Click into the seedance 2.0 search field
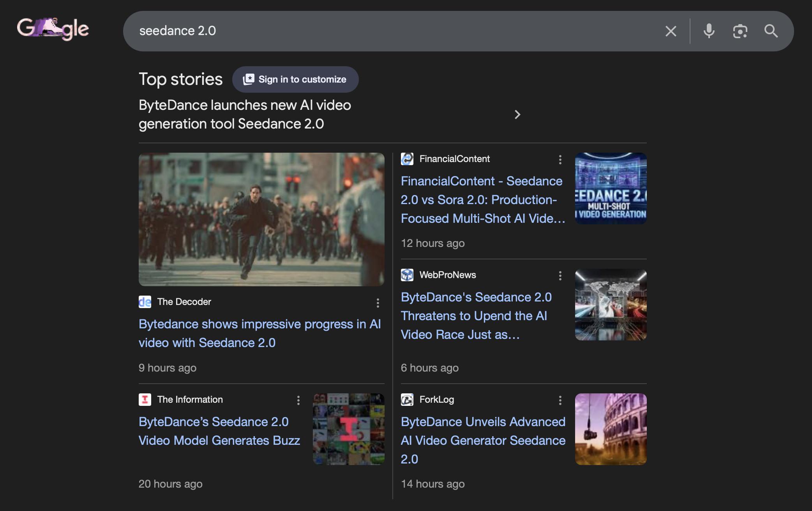 click(390, 31)
